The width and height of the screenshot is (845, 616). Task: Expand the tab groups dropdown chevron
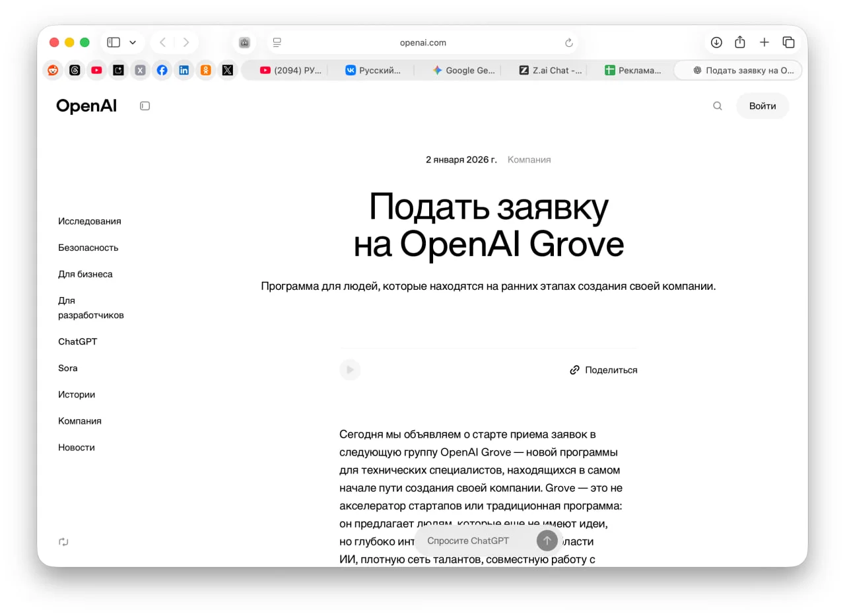pyautogui.click(x=133, y=42)
